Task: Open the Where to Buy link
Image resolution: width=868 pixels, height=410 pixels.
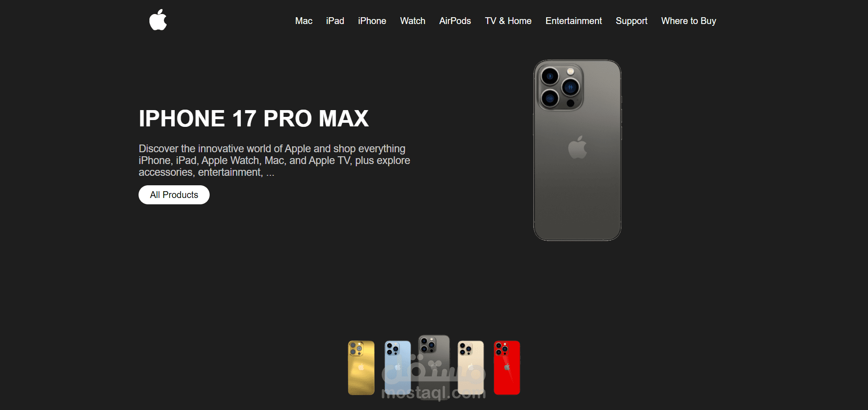Action: point(689,21)
